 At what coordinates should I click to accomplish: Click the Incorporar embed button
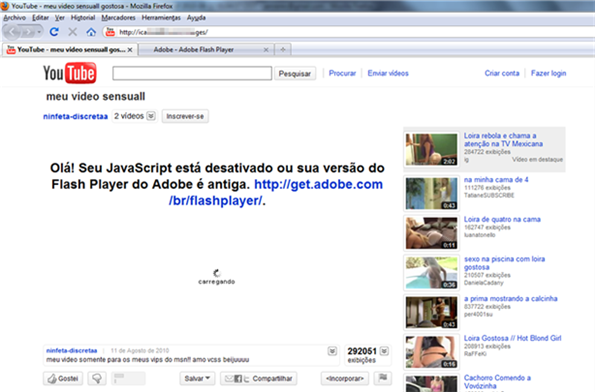pyautogui.click(x=345, y=378)
